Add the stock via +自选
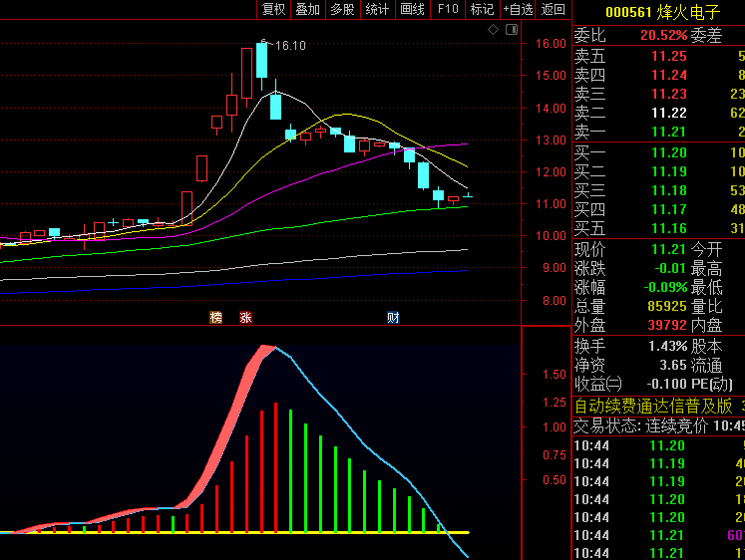This screenshot has width=745, height=560. [x=518, y=9]
